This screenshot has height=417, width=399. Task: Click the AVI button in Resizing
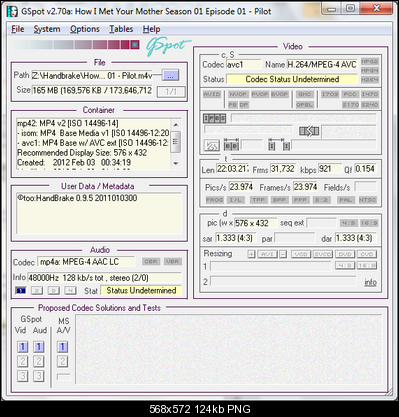(x=267, y=254)
